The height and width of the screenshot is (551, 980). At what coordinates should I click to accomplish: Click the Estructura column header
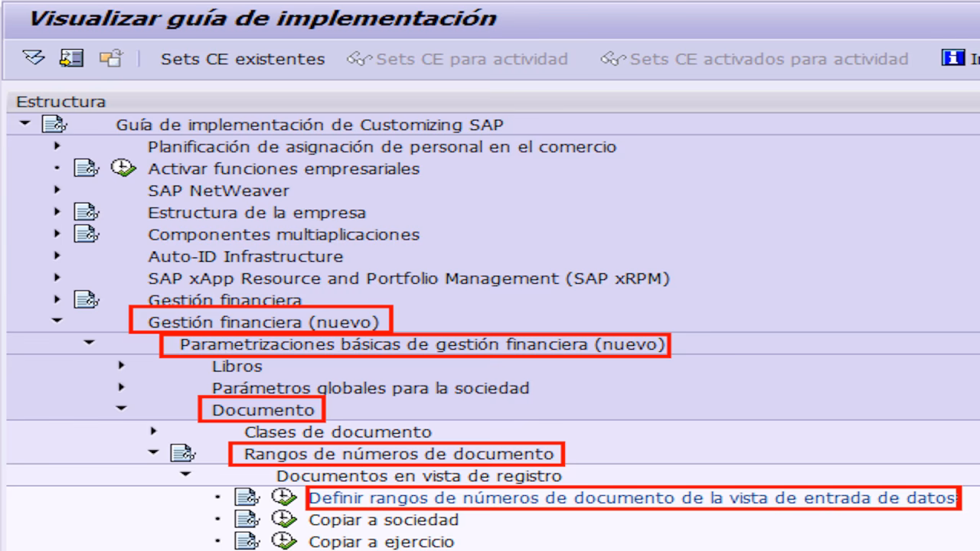(x=61, y=102)
